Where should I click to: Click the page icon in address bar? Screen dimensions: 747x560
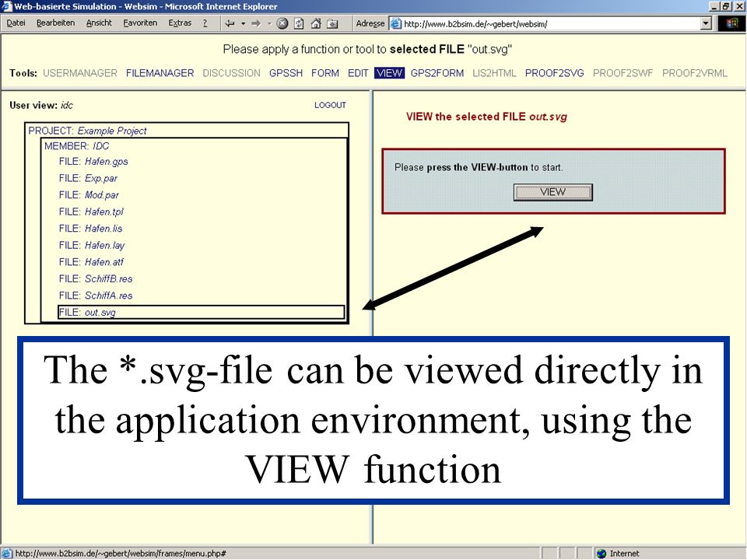tap(396, 24)
